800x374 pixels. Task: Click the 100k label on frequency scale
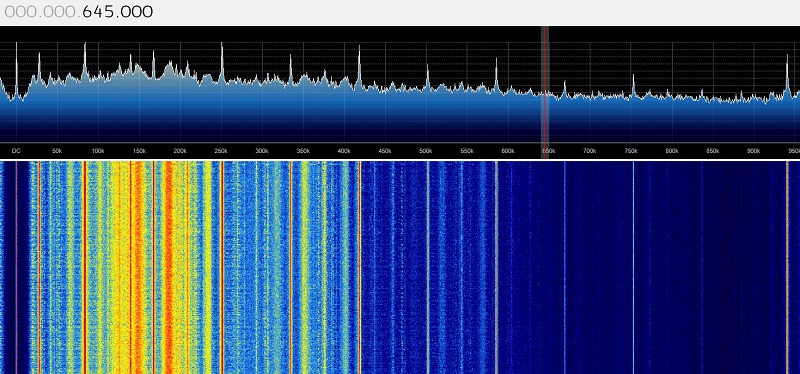tap(98, 151)
